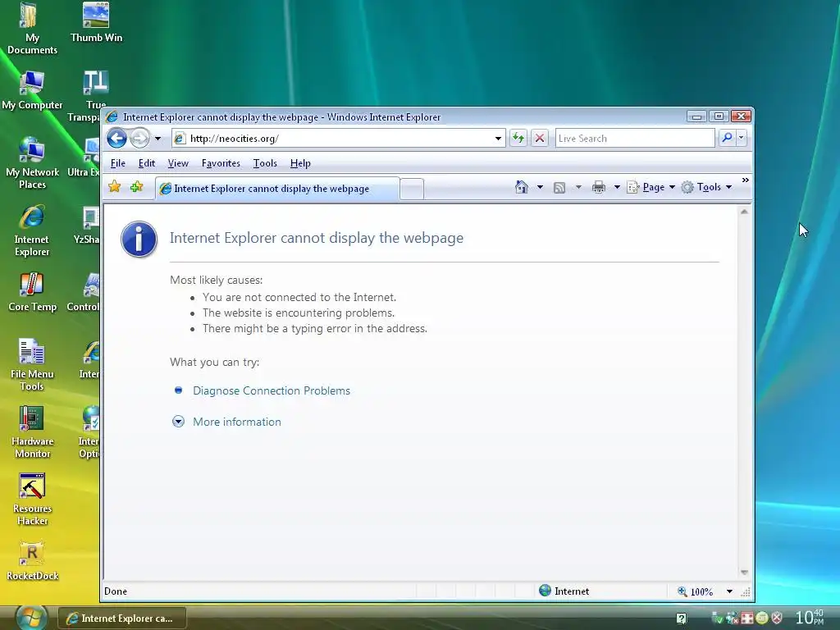The width and height of the screenshot is (840, 630).
Task: Click the vertical scrollbar down arrow
Action: click(x=744, y=573)
